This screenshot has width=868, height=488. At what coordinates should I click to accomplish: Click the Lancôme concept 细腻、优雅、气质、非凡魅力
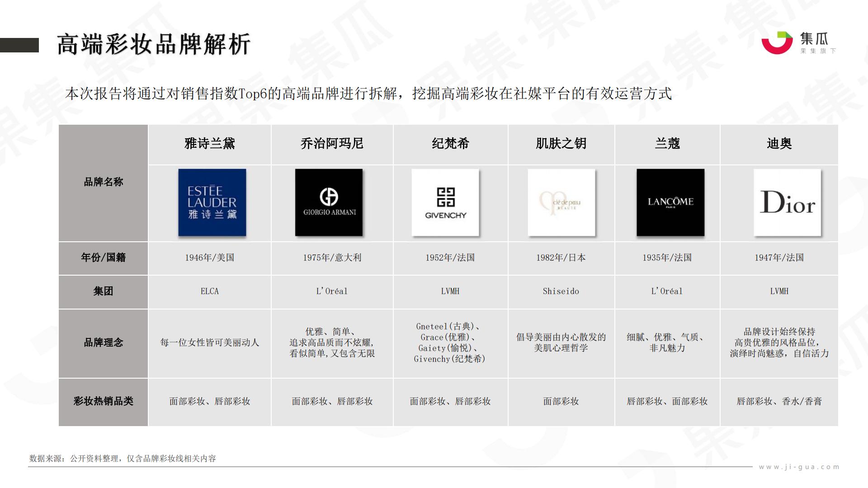[667, 343]
